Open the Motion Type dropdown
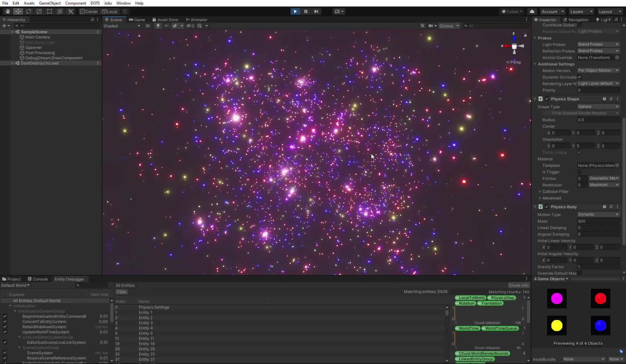The image size is (626, 364). point(598,215)
